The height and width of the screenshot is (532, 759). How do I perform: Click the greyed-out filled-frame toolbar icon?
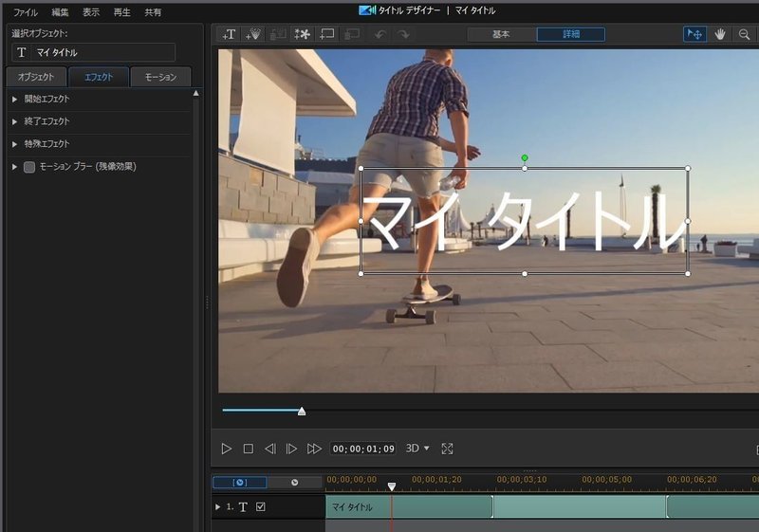coord(352,34)
